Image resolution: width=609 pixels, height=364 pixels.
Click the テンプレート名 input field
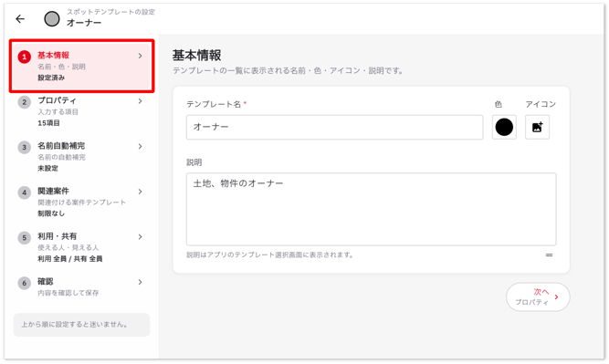(x=334, y=127)
